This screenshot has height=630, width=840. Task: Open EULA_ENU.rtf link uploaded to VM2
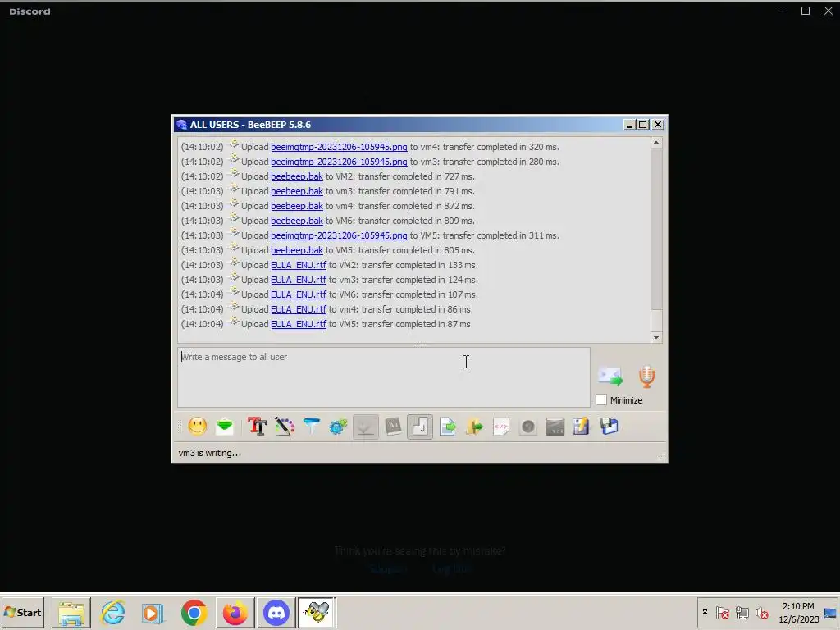(x=299, y=265)
